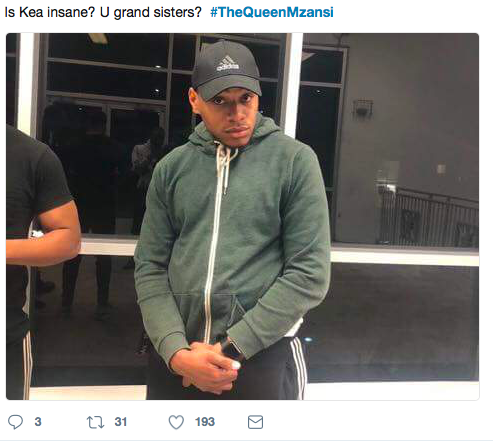Open the attached tweet photo
The width and height of the screenshot is (493, 444).
pyautogui.click(x=243, y=216)
